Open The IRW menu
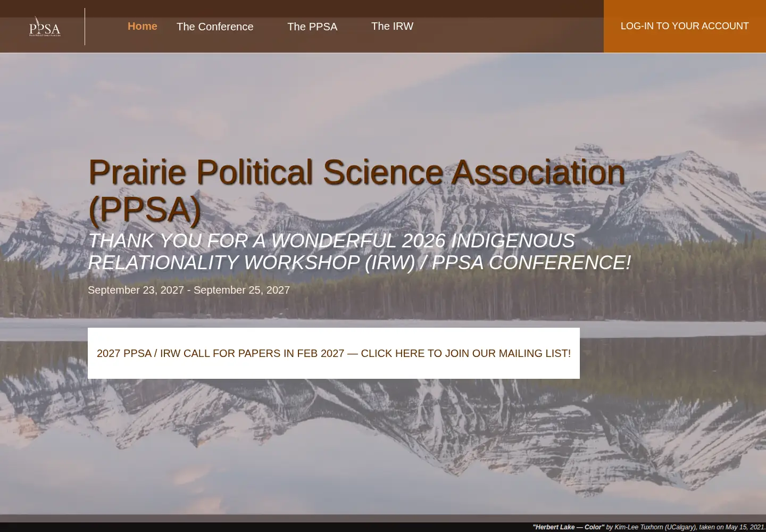Image resolution: width=766 pixels, height=532 pixels. (392, 26)
